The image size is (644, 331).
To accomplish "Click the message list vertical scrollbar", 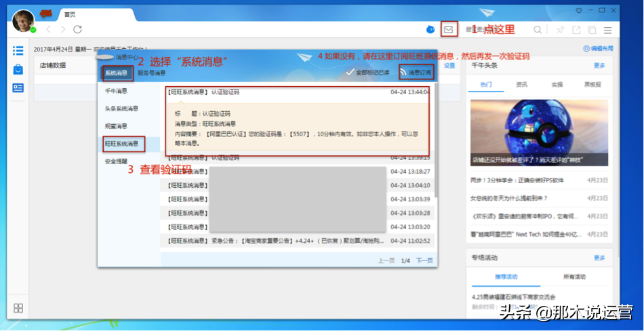I will (x=436, y=140).
